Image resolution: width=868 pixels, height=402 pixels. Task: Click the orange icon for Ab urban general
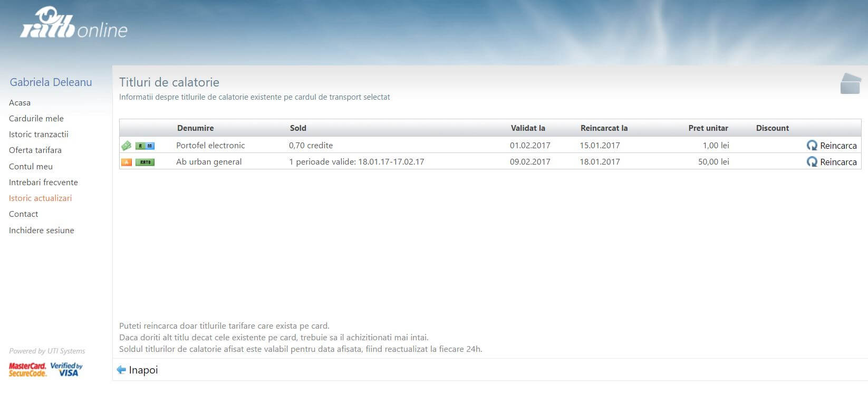click(127, 162)
